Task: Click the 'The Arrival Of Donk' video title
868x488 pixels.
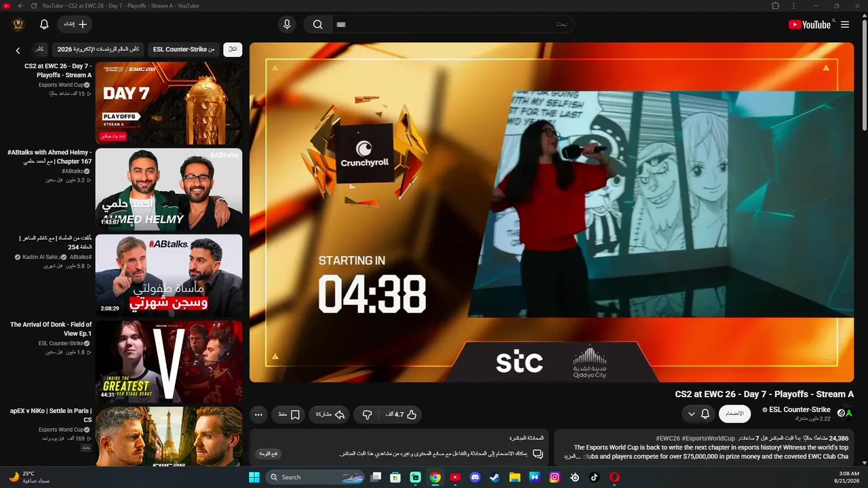Action: [51, 329]
